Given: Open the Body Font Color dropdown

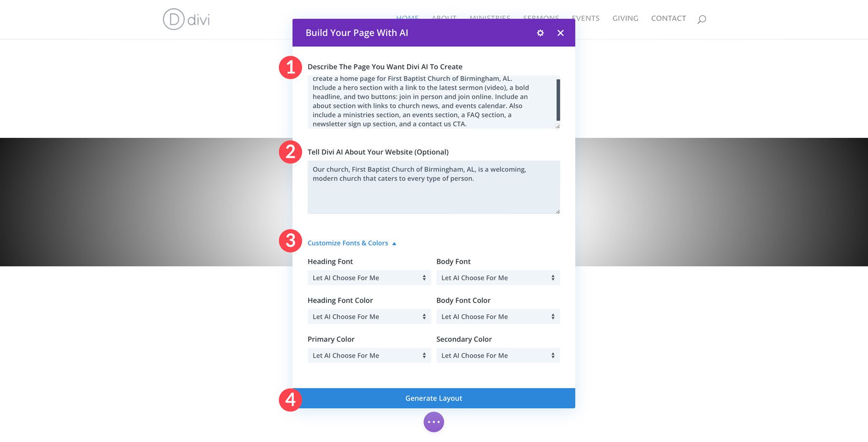Looking at the screenshot, I should pos(498,317).
